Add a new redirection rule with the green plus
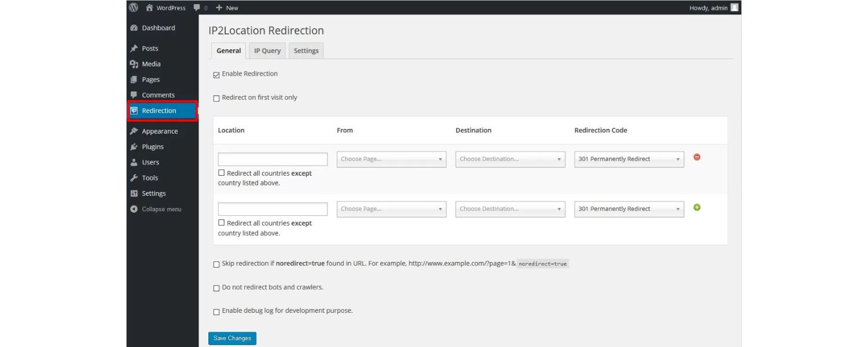 (x=697, y=207)
